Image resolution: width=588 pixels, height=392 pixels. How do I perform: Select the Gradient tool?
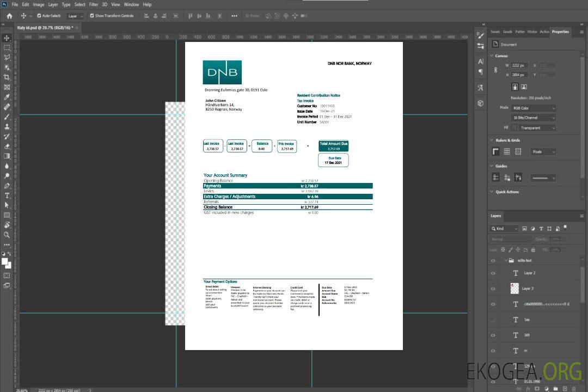click(x=7, y=156)
